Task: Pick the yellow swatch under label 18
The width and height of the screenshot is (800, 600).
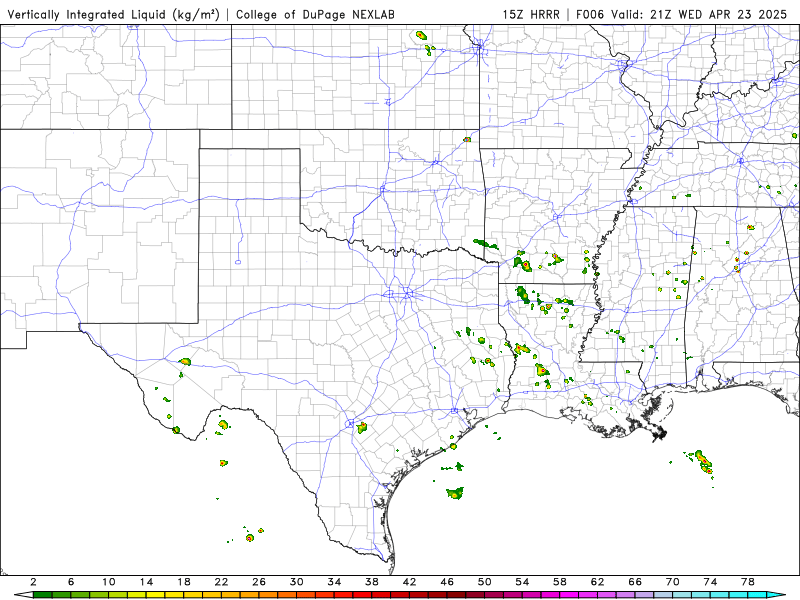Action: coord(193,595)
